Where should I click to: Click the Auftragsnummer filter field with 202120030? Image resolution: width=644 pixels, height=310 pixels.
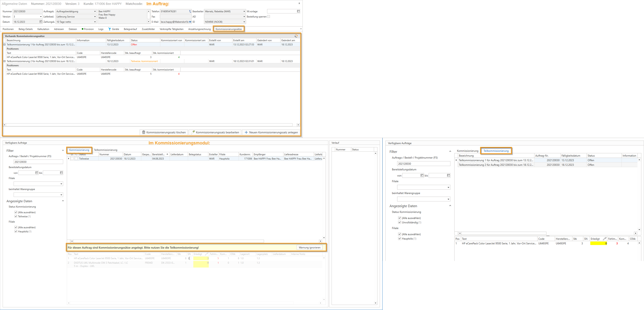(x=38, y=162)
